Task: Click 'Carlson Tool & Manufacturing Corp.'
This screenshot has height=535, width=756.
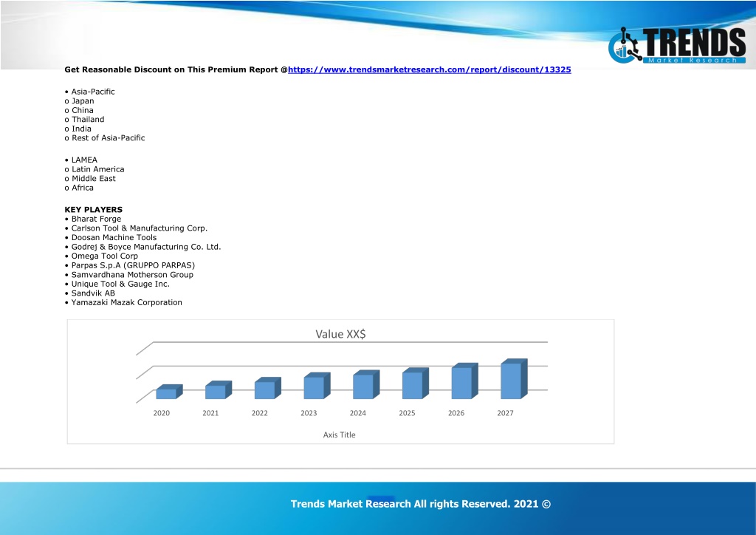Action: (140, 228)
